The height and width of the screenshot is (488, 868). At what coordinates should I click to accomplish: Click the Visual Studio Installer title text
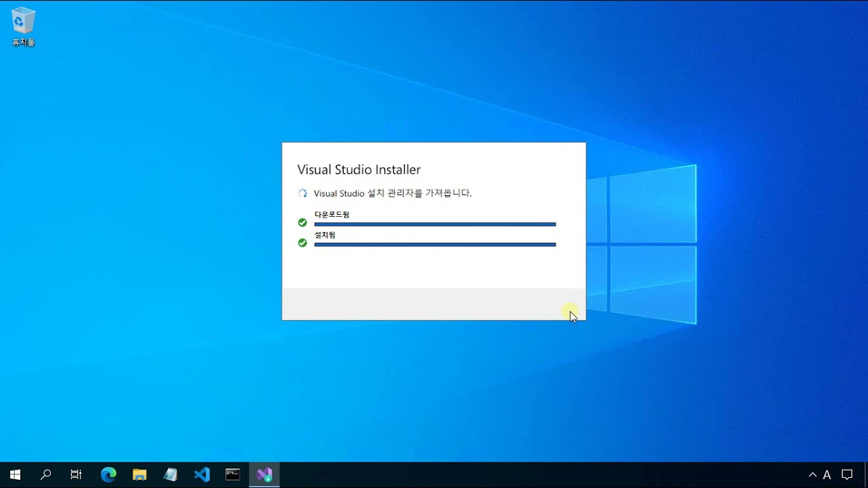359,169
